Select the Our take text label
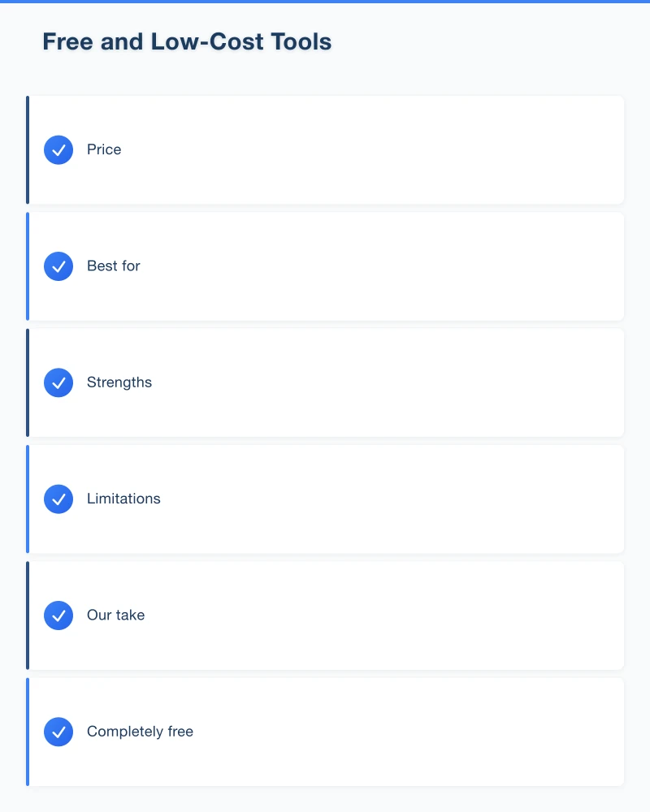 115,615
